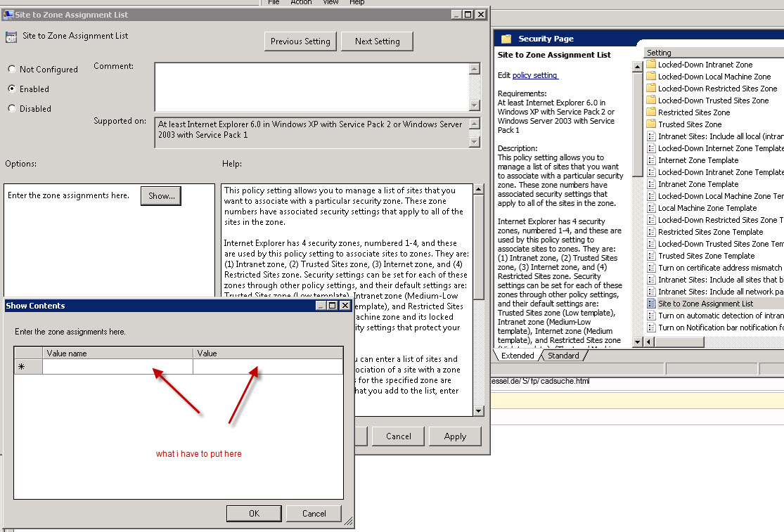Switch to the Standard tab
This screenshot has width=784, height=532.
point(563,356)
